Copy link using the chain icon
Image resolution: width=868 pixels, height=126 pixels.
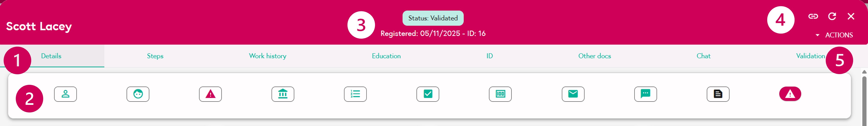pyautogui.click(x=813, y=16)
